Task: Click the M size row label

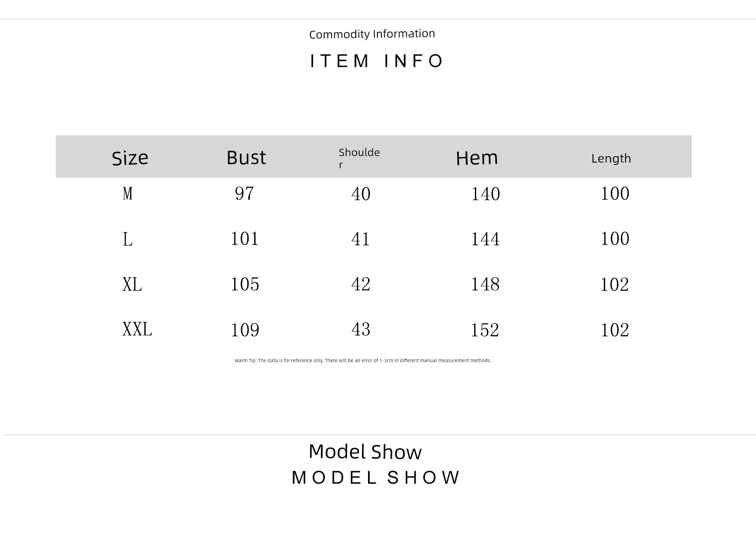Action: point(128,193)
